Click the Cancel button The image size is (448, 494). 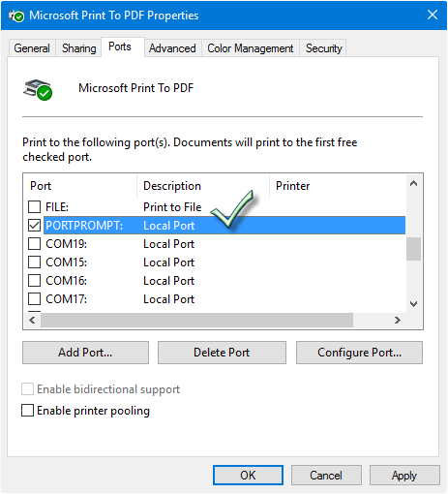point(326,476)
